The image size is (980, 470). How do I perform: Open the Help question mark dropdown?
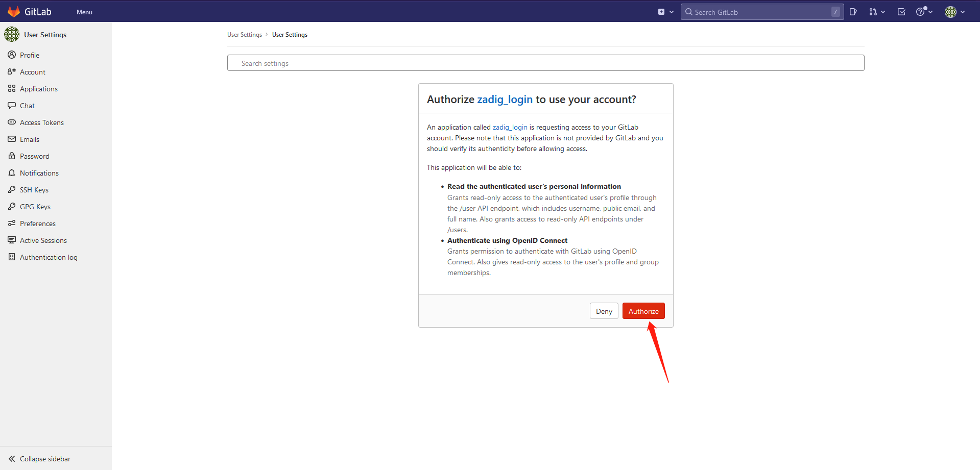(924, 12)
